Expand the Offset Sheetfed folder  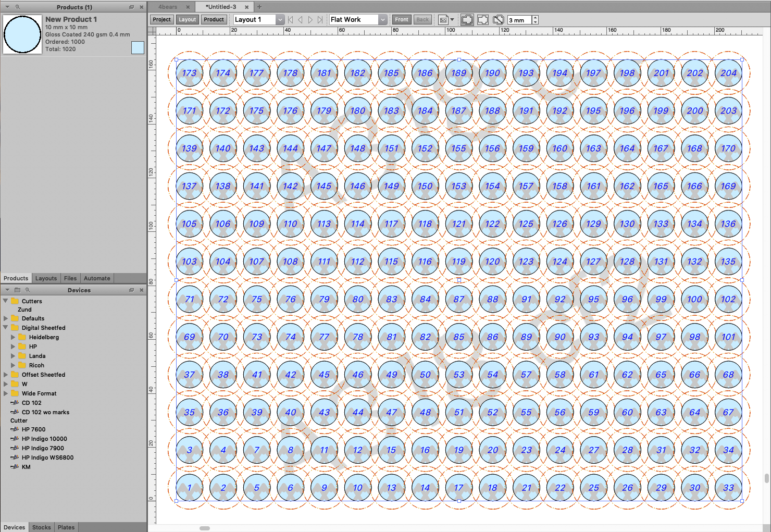pyautogui.click(x=5, y=375)
